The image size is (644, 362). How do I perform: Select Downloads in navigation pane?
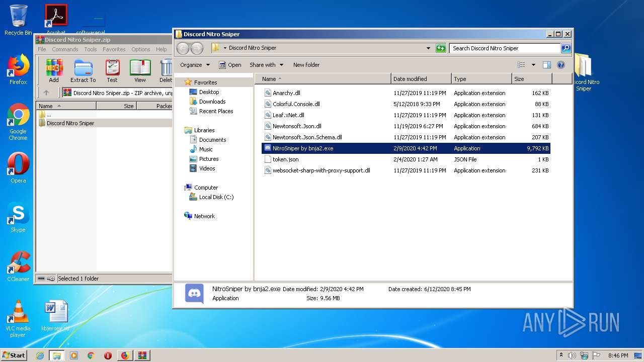212,102
